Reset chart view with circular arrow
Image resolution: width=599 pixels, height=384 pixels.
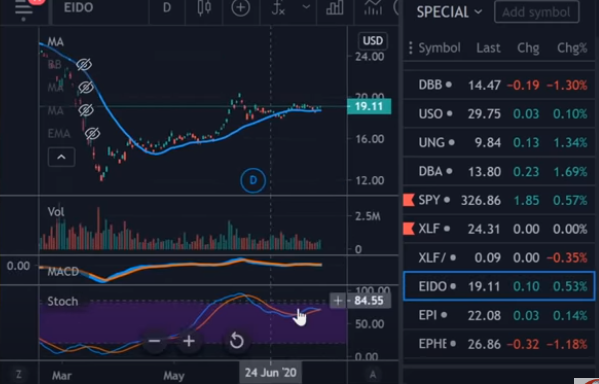coord(236,341)
